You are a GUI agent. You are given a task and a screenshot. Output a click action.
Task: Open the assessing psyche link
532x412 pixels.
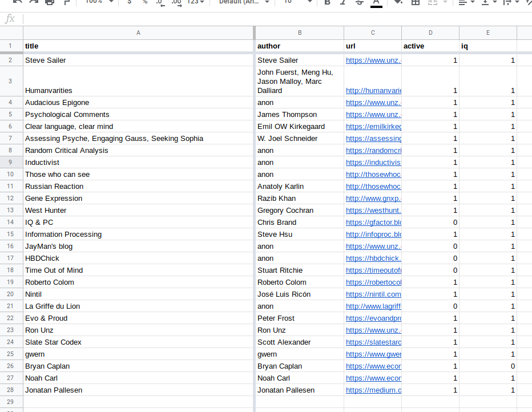click(x=373, y=138)
